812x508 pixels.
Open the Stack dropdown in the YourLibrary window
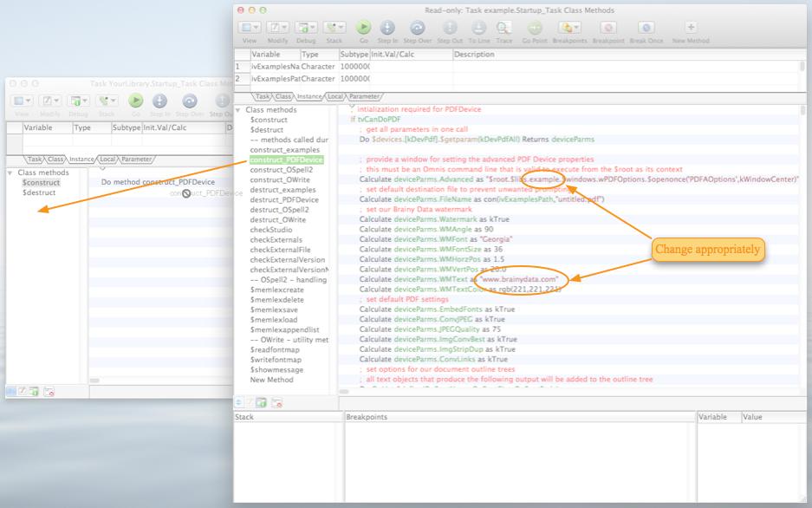pos(107,101)
